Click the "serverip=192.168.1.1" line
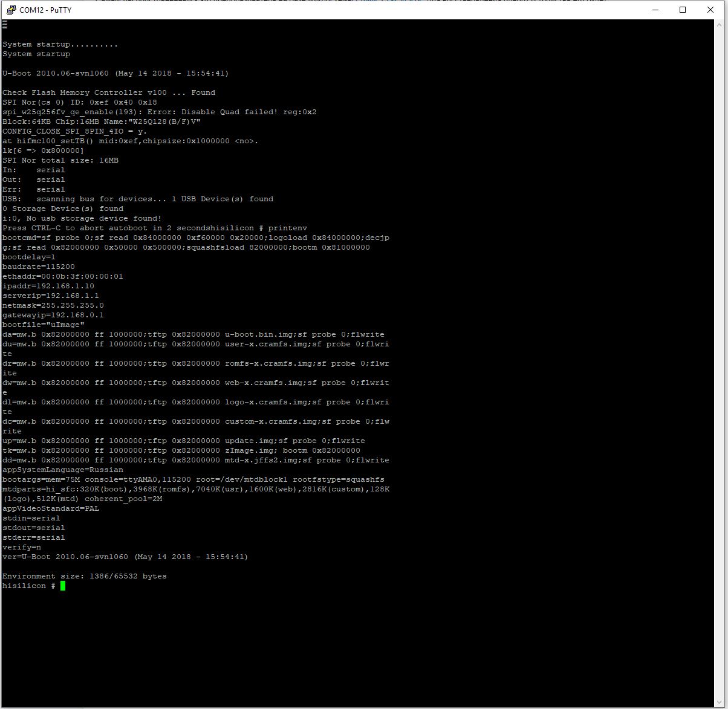 point(51,296)
